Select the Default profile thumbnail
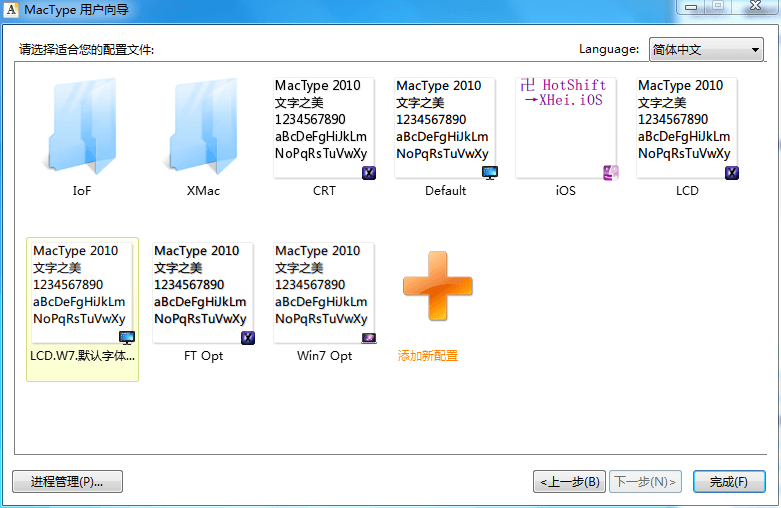Image resolution: width=781 pixels, height=508 pixels. 445,128
